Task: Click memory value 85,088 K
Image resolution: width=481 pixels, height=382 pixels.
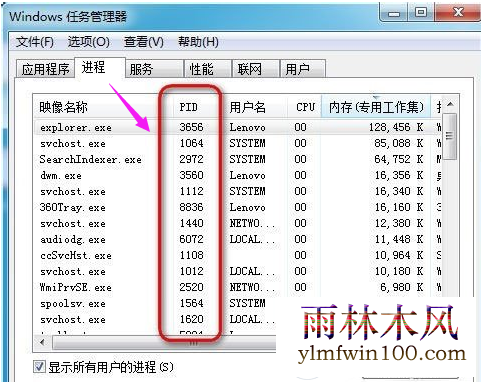Action: point(399,143)
